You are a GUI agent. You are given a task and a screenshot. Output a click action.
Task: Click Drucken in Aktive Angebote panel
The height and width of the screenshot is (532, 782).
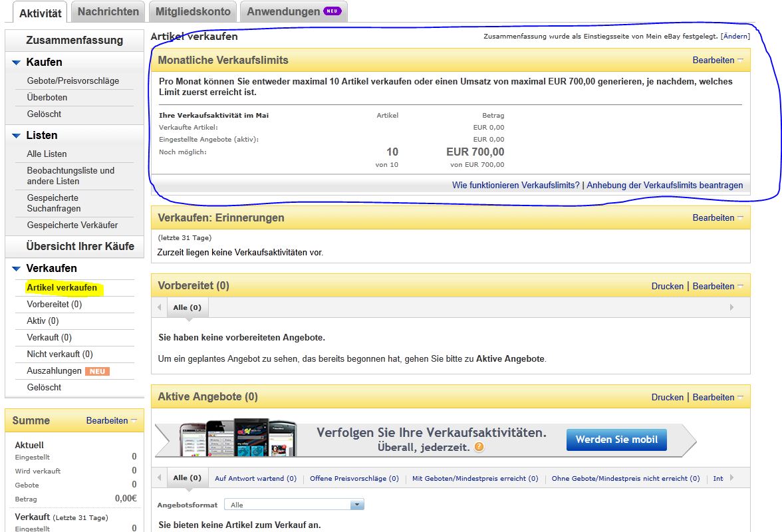668,398
